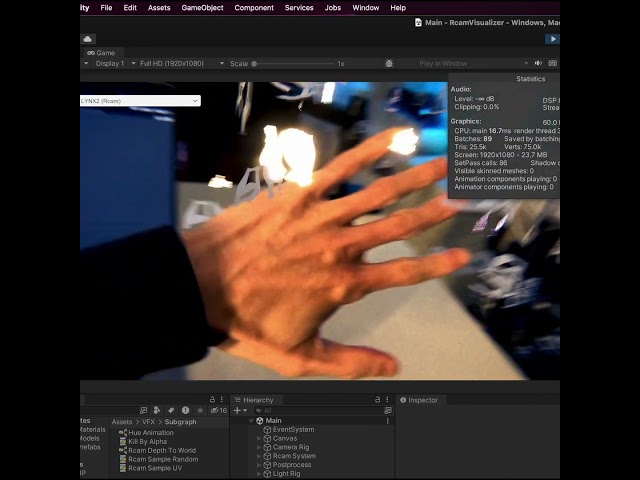The image size is (640, 480).
Task: Expand the Canvas object in Hierarchy
Action: (259, 438)
